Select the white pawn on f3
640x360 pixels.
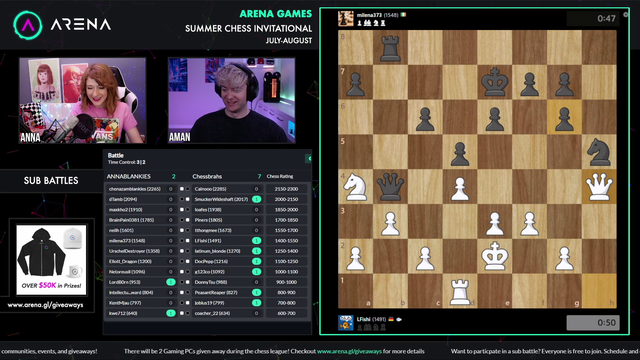coord(529,223)
